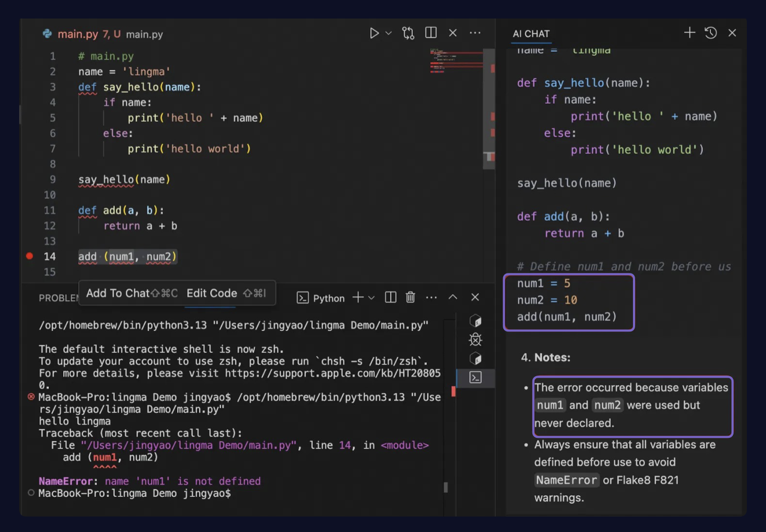This screenshot has height=532, width=766.
Task: Toggle the breakpoint on line 14
Action: coord(29,256)
